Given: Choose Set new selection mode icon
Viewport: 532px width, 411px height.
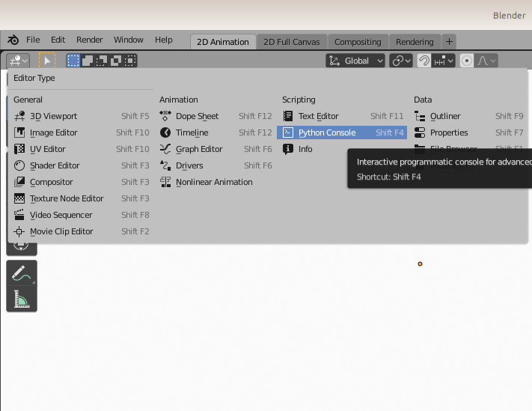Looking at the screenshot, I should 73,61.
